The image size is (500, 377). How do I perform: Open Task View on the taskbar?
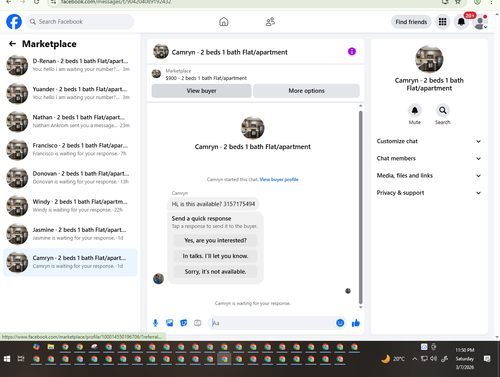21,359
